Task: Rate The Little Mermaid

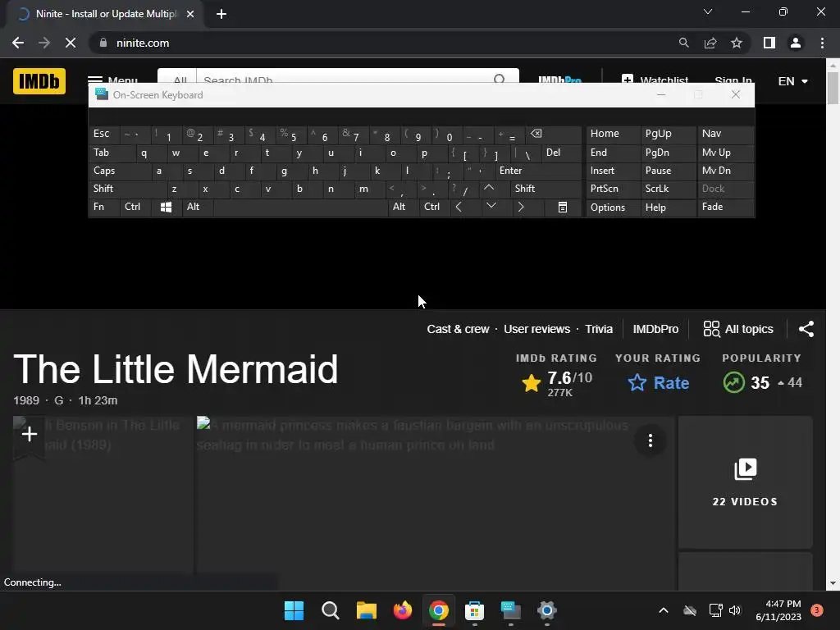Action: (658, 383)
